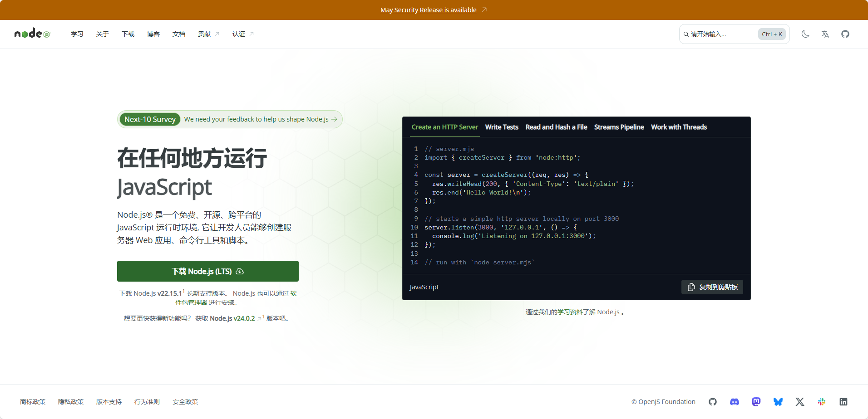Viewport: 868px width, 419px height.
Task: Open the 隐私政策 footer link
Action: tap(71, 402)
